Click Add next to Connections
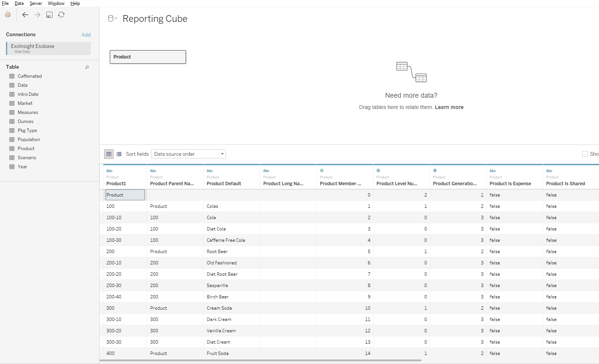Image resolution: width=599 pixels, height=364 pixels. tap(86, 35)
